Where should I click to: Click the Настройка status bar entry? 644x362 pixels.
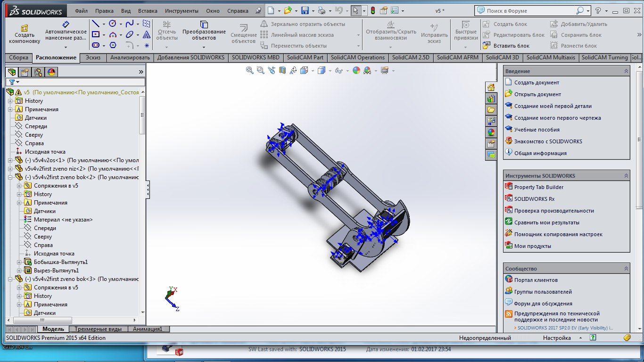[x=557, y=337]
